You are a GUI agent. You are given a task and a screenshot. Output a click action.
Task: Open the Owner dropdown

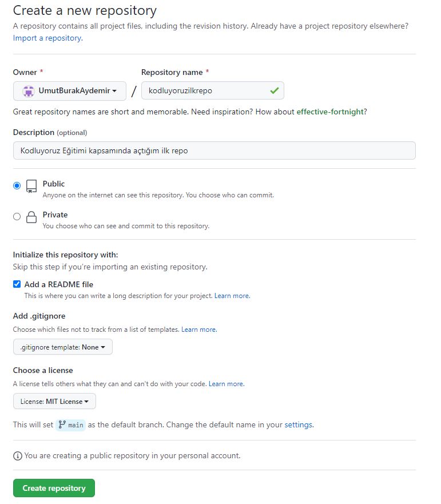click(69, 91)
